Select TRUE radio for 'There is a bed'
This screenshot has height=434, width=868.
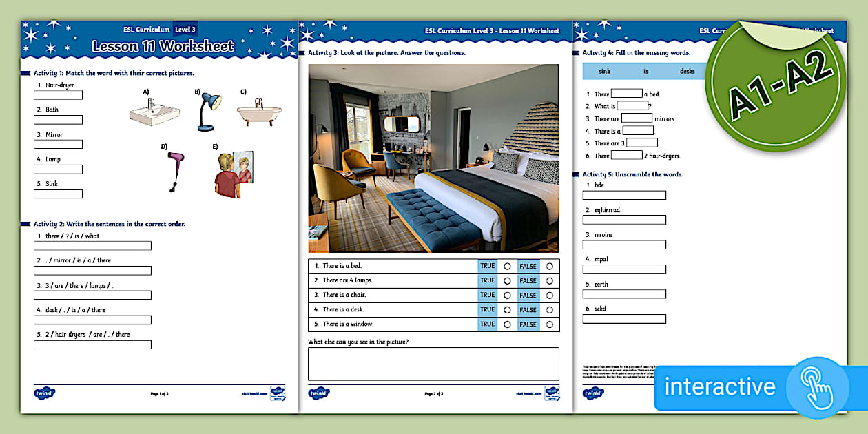coord(508,267)
